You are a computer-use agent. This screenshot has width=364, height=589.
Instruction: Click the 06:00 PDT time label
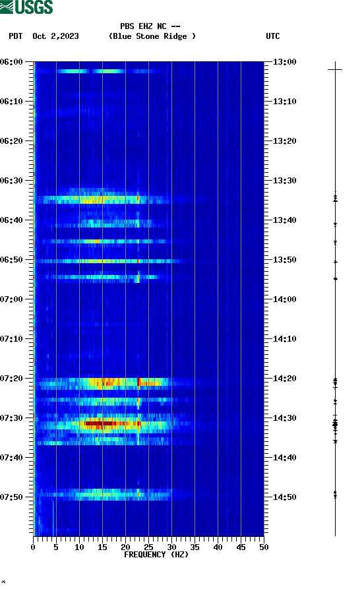tap(11, 61)
